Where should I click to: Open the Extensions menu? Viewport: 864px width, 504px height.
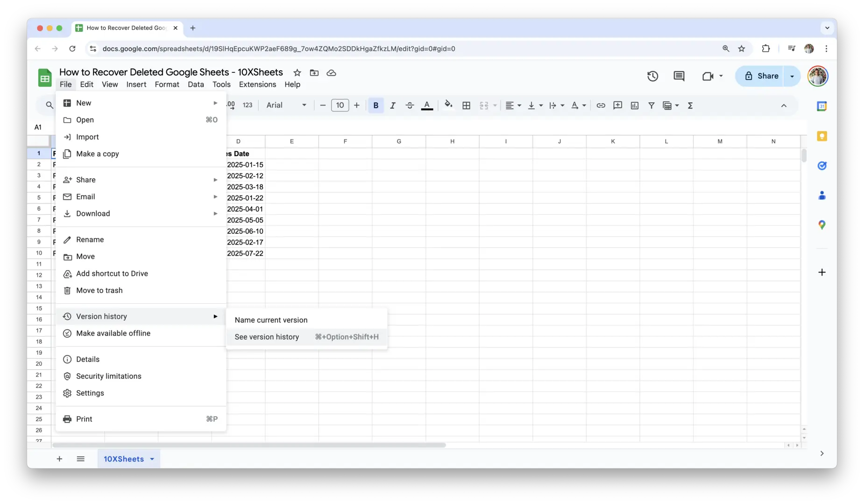point(257,84)
